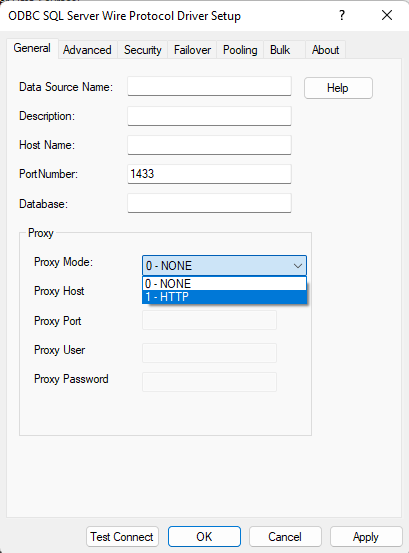Close the ODBC Driver Setup dialog

pos(387,15)
